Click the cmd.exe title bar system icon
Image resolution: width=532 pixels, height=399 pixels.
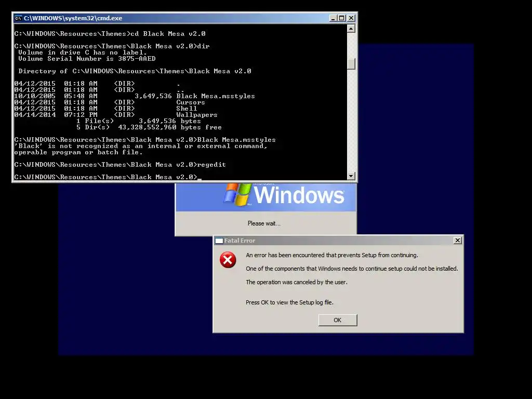[18, 18]
